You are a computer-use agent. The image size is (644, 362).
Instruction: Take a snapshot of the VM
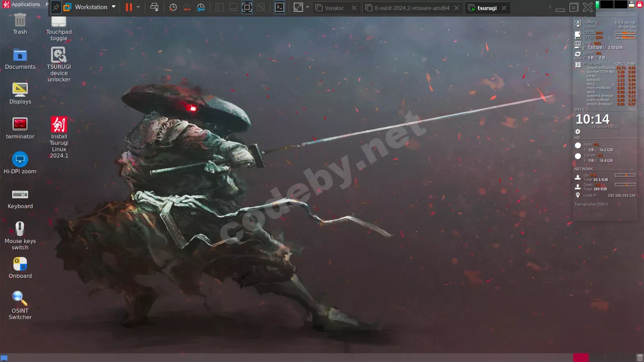click(173, 7)
